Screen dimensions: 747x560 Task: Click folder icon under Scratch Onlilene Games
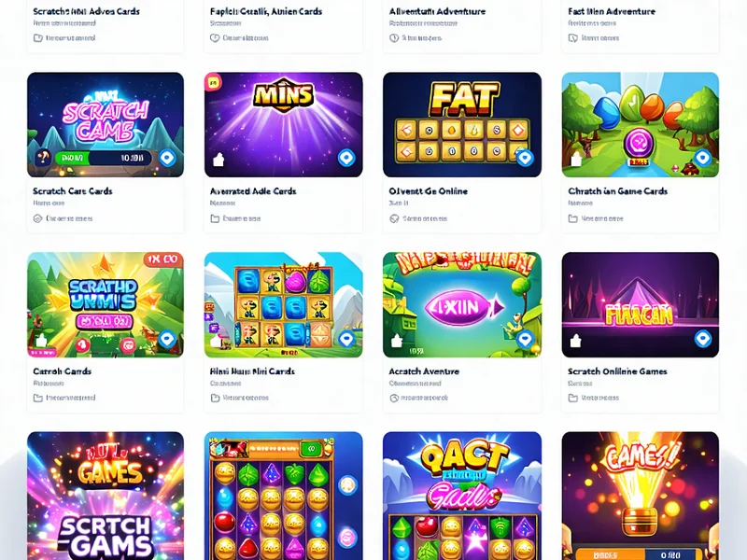(x=572, y=398)
